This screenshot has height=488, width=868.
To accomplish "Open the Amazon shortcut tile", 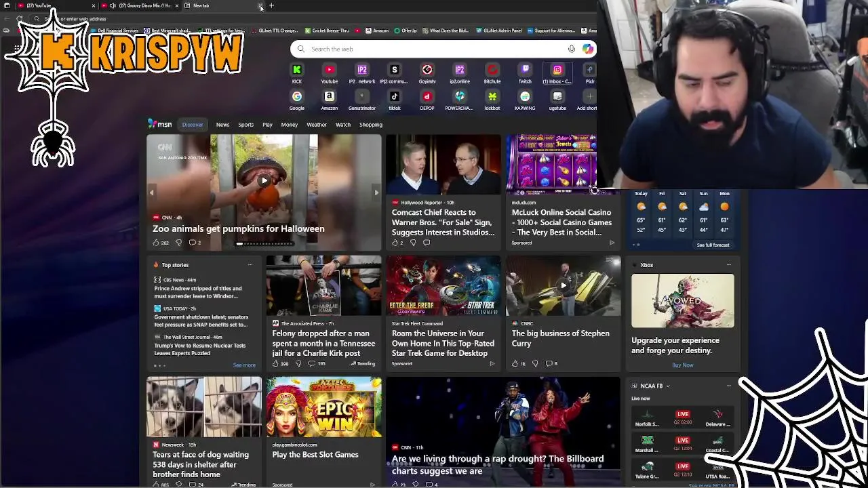I will click(329, 100).
